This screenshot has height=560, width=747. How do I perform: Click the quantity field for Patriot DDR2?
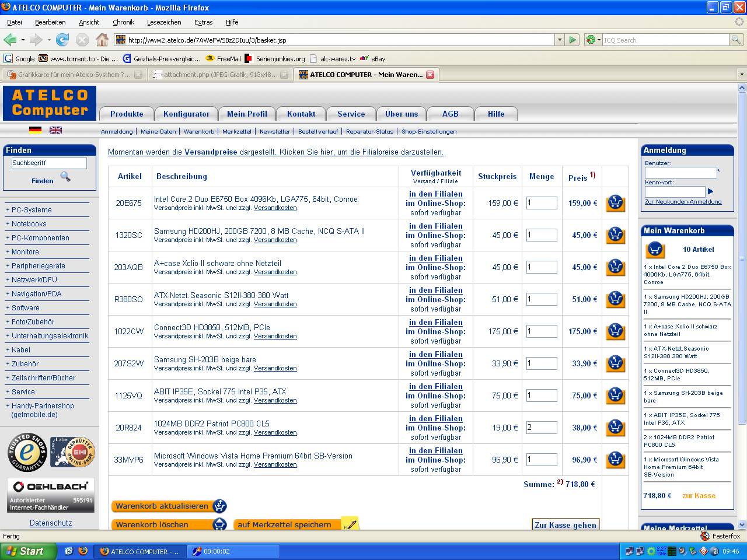[542, 428]
